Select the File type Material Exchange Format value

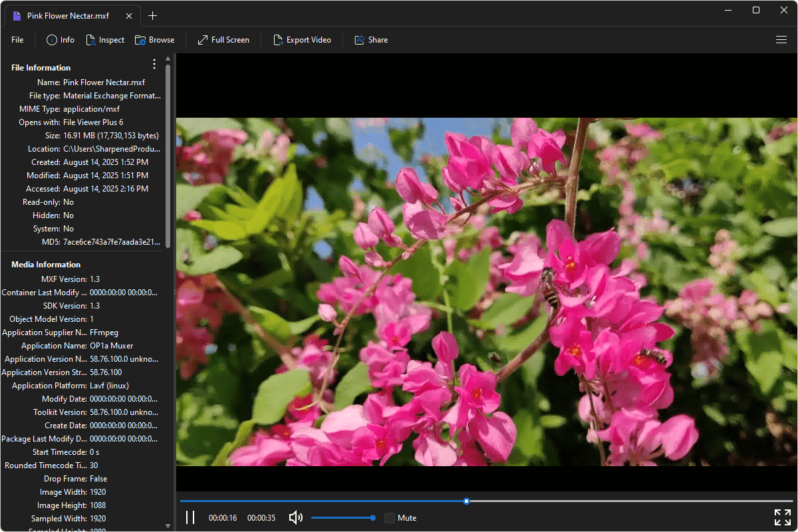[x=112, y=96]
